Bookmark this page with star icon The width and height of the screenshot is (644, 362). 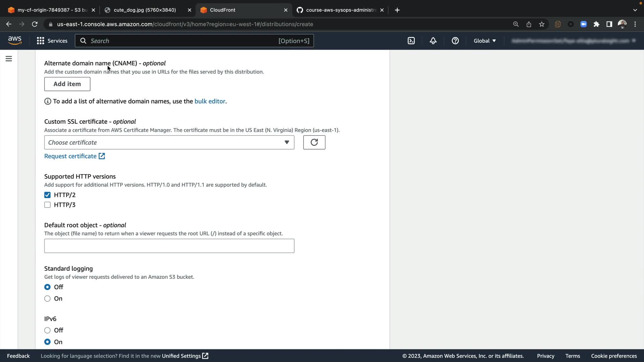542,24
